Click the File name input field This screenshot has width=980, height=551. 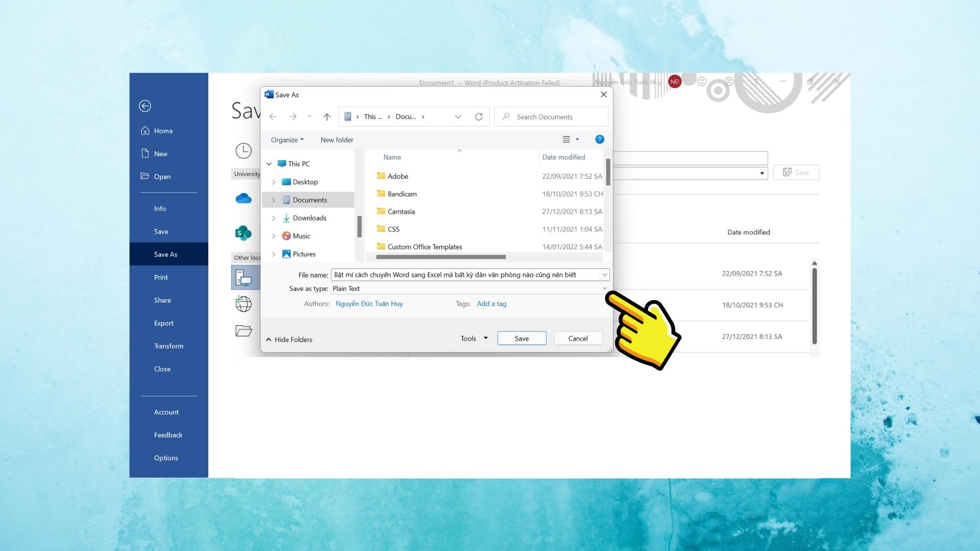coord(465,275)
